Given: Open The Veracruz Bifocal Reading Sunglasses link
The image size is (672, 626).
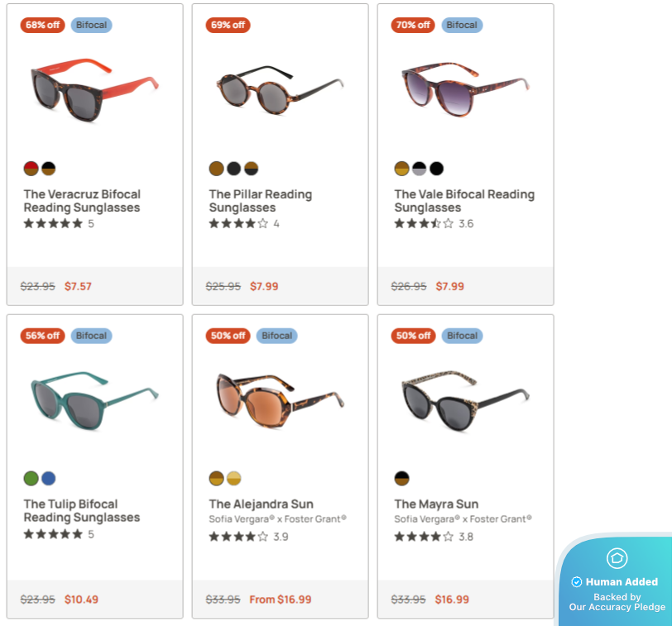Looking at the screenshot, I should 82,201.
